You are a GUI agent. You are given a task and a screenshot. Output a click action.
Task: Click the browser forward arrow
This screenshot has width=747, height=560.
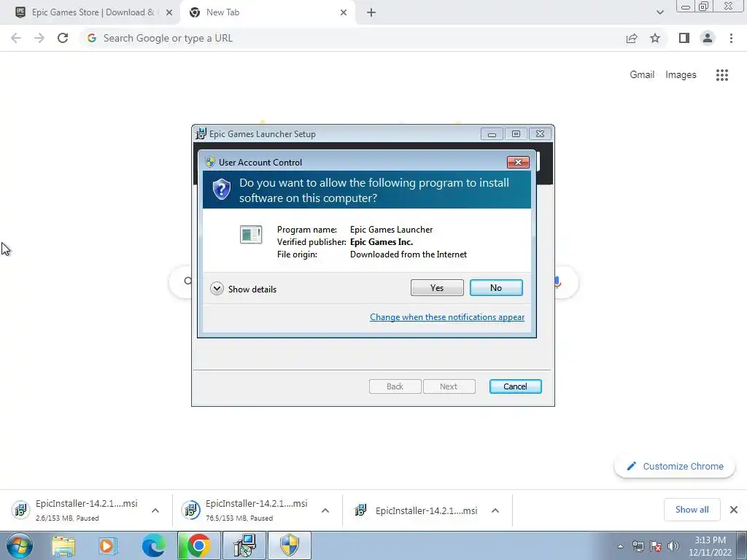pos(39,38)
